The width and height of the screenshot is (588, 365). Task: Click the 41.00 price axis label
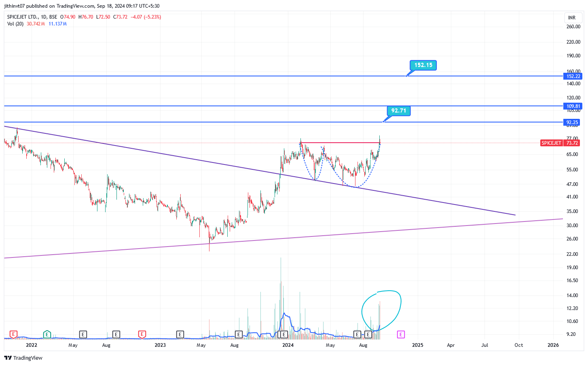[x=572, y=197]
